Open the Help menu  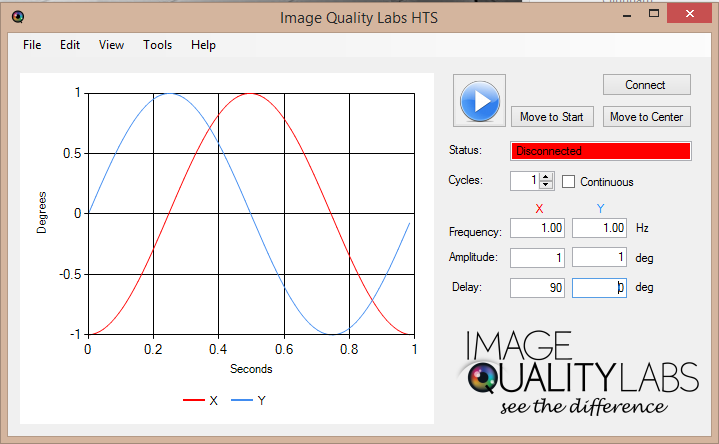pyautogui.click(x=203, y=45)
